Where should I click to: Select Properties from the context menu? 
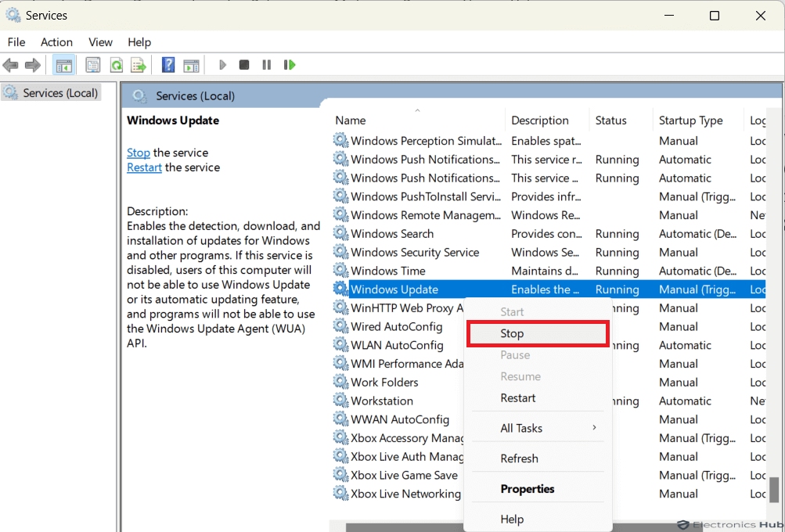(x=528, y=489)
